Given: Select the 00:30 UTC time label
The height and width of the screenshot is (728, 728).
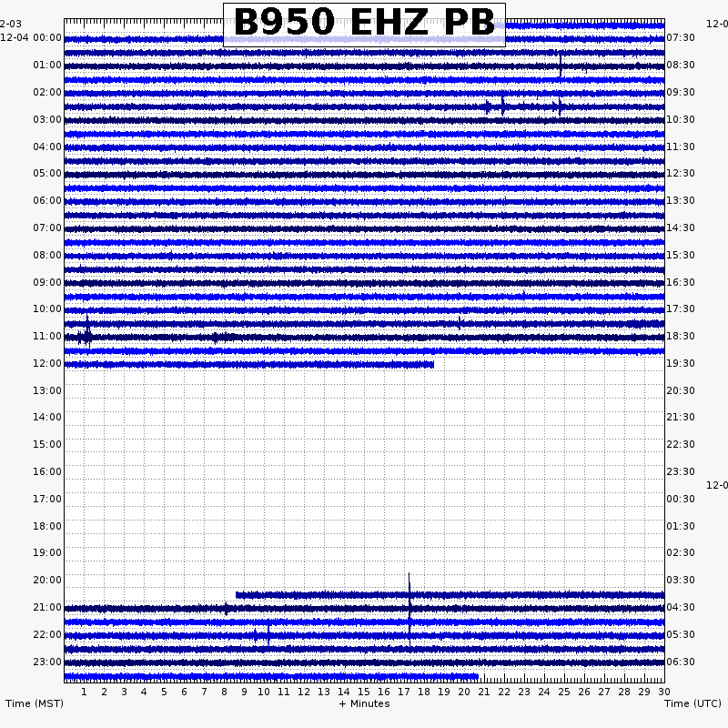Looking at the screenshot, I should pyautogui.click(x=681, y=500).
